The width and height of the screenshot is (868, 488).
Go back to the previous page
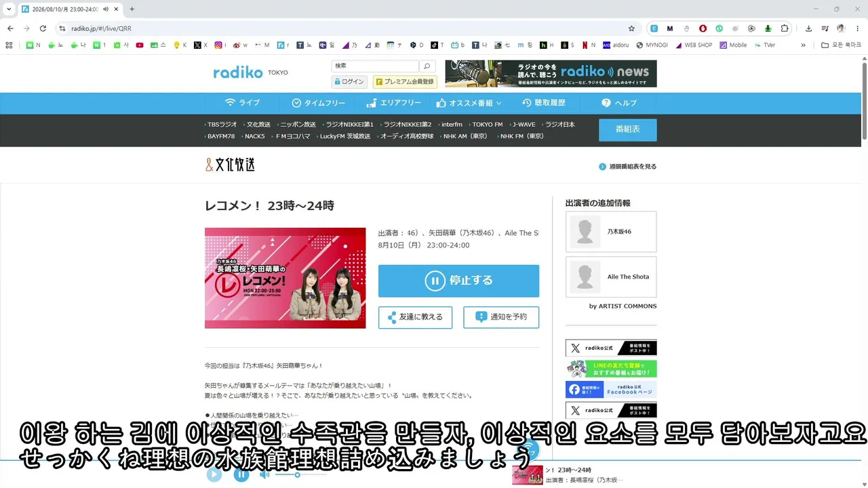(10, 28)
